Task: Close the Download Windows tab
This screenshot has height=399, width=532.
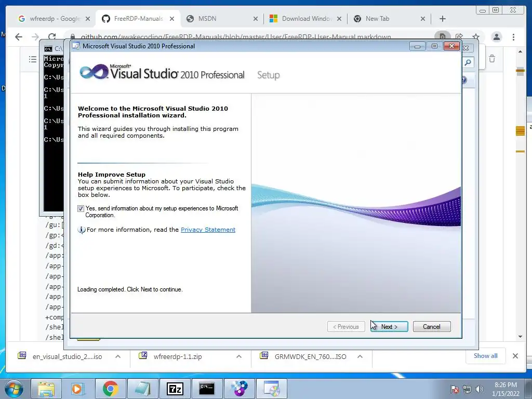Action: tap(339, 19)
